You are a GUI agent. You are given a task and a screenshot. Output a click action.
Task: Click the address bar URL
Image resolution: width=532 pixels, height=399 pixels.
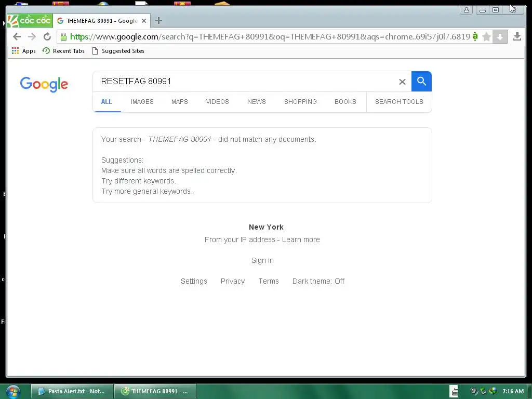tap(270, 37)
